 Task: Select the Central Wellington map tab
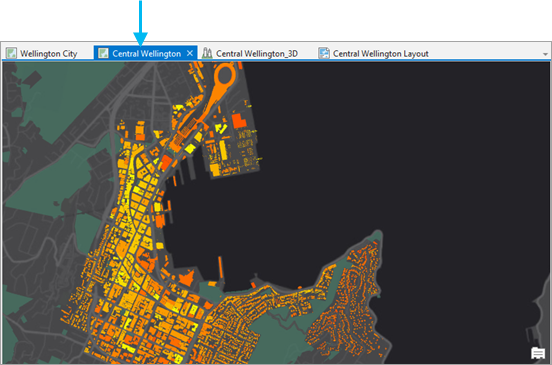click(146, 53)
